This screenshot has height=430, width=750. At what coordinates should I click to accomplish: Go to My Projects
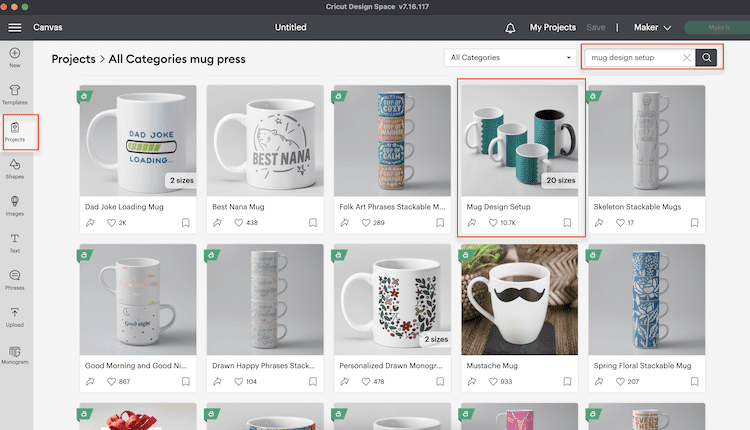[552, 28]
